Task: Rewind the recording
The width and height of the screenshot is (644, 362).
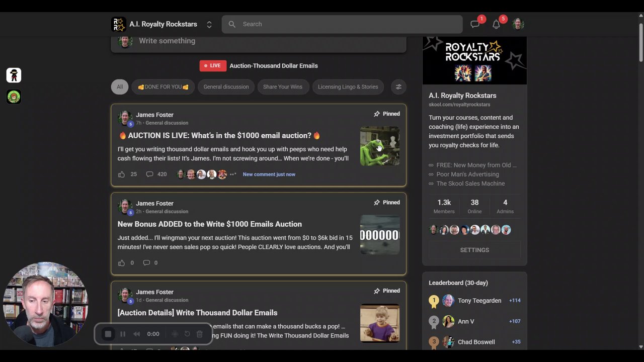Action: coord(136,334)
